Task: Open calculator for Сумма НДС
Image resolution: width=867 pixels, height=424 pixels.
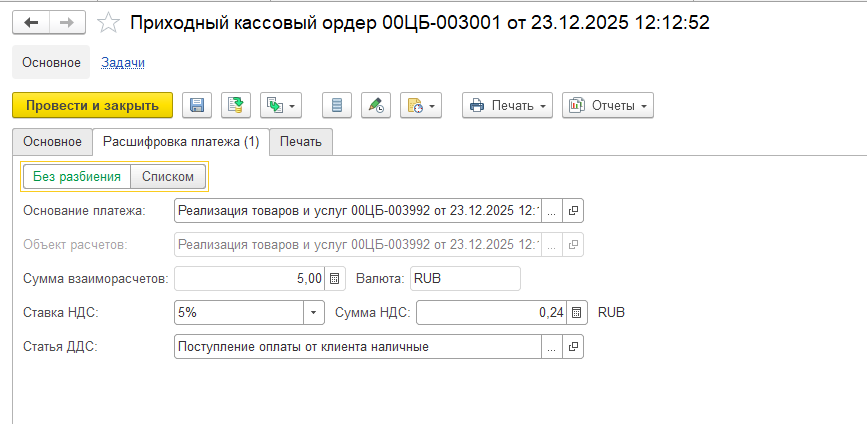Action: pyautogui.click(x=577, y=313)
